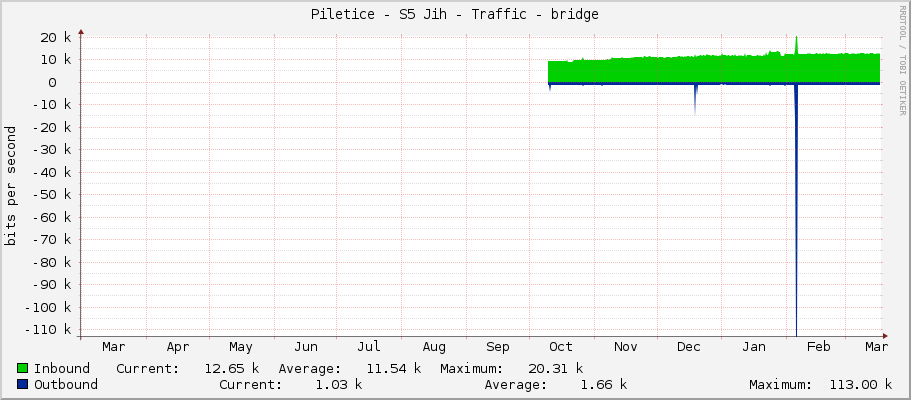Click Inbound current value '12.65 k'
The image size is (911, 400).
coord(232,369)
